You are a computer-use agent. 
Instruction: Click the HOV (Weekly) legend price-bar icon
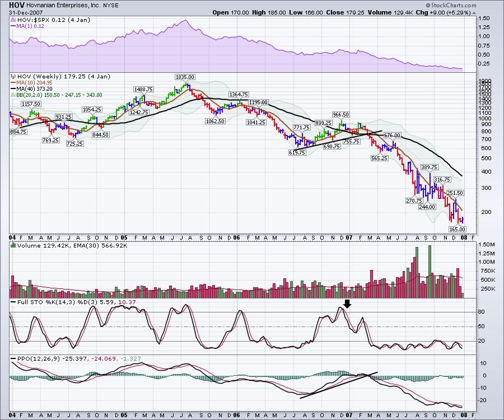(x=13, y=76)
